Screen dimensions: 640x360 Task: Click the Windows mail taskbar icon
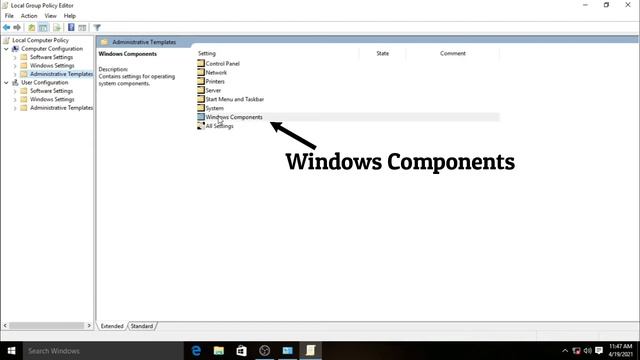pos(288,351)
